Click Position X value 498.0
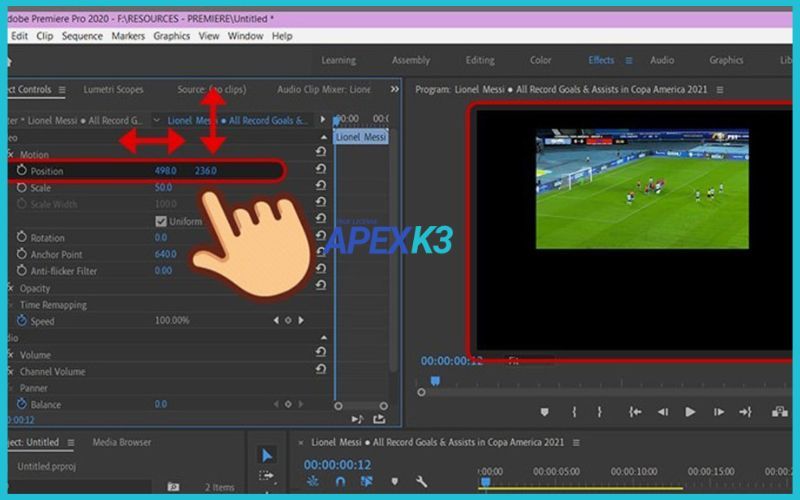The height and width of the screenshot is (500, 800). (165, 170)
